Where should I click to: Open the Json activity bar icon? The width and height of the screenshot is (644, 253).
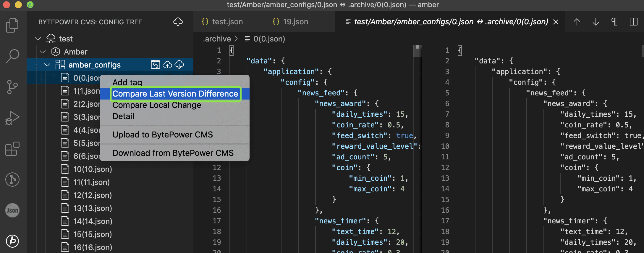12,210
